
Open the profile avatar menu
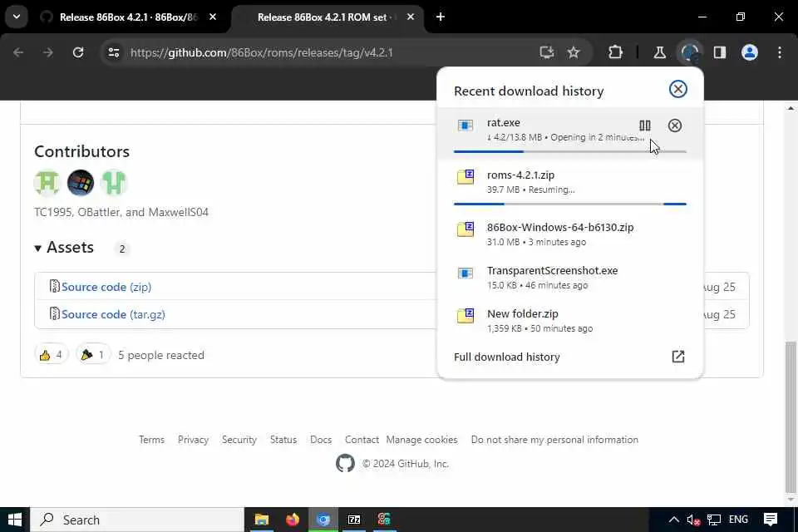(750, 52)
